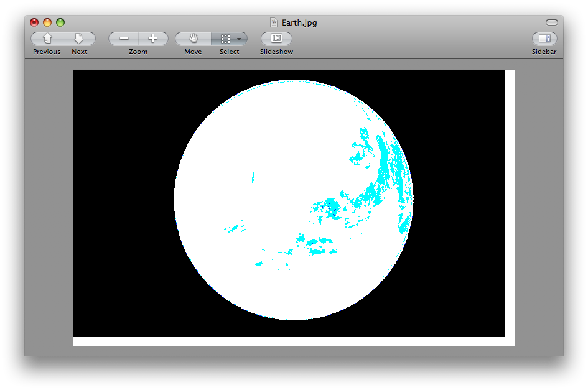Start the Slideshow

tap(276, 39)
